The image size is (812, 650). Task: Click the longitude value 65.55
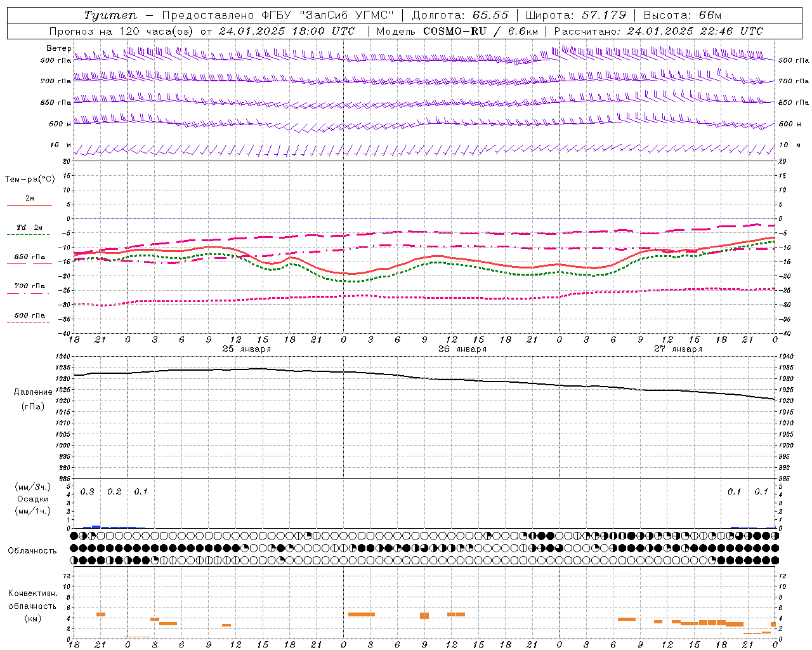(x=491, y=15)
